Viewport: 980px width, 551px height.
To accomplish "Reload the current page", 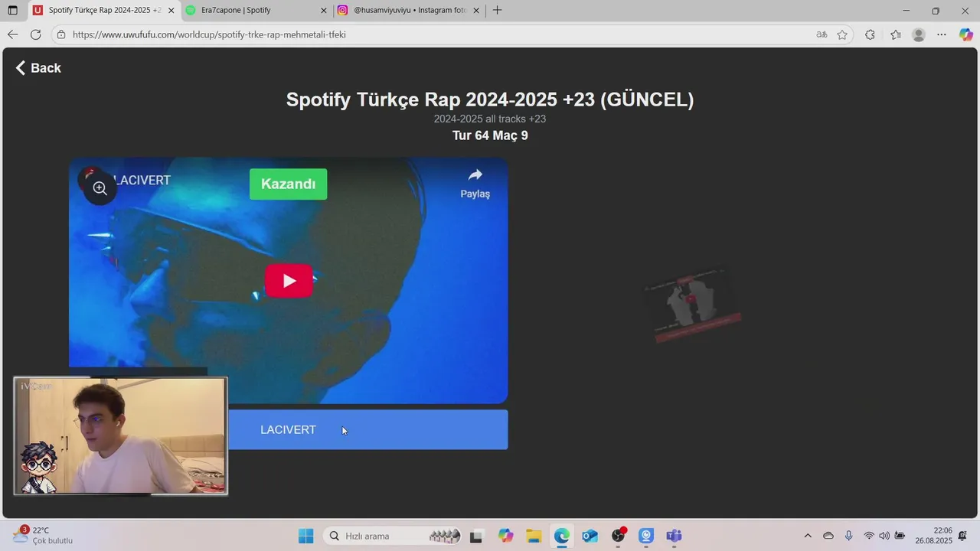I will (x=35, y=34).
